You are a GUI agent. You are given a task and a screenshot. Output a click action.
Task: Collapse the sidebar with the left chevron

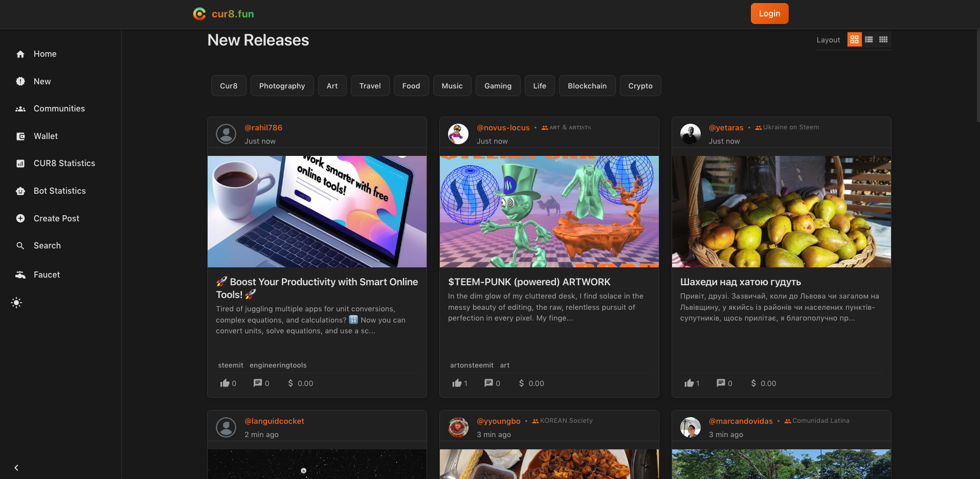pos(16,468)
